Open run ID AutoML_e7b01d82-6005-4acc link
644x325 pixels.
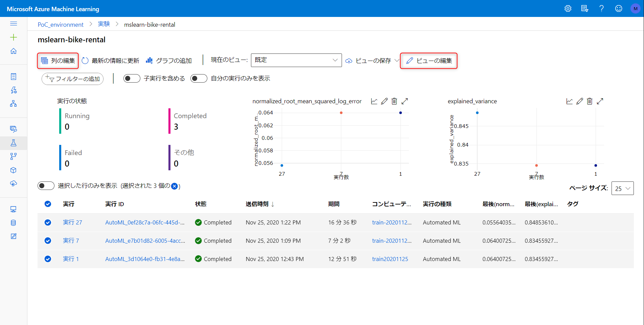145,241
